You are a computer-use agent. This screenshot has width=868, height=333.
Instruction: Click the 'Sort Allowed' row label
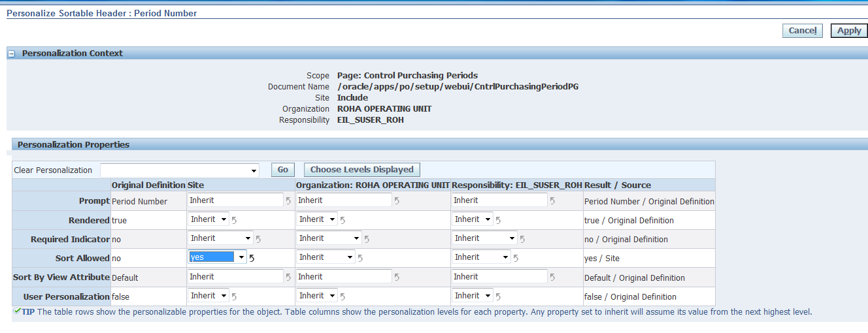(x=82, y=259)
